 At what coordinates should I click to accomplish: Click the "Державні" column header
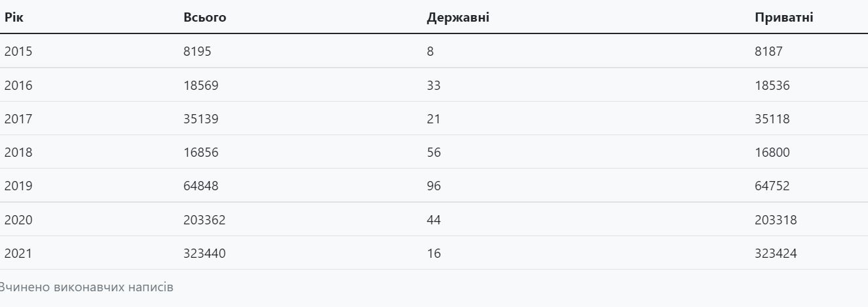[457, 18]
